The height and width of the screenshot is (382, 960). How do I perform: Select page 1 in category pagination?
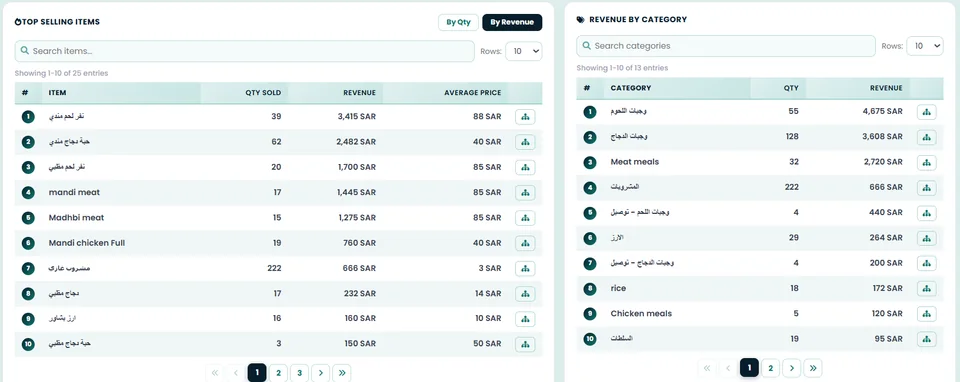[749, 368]
